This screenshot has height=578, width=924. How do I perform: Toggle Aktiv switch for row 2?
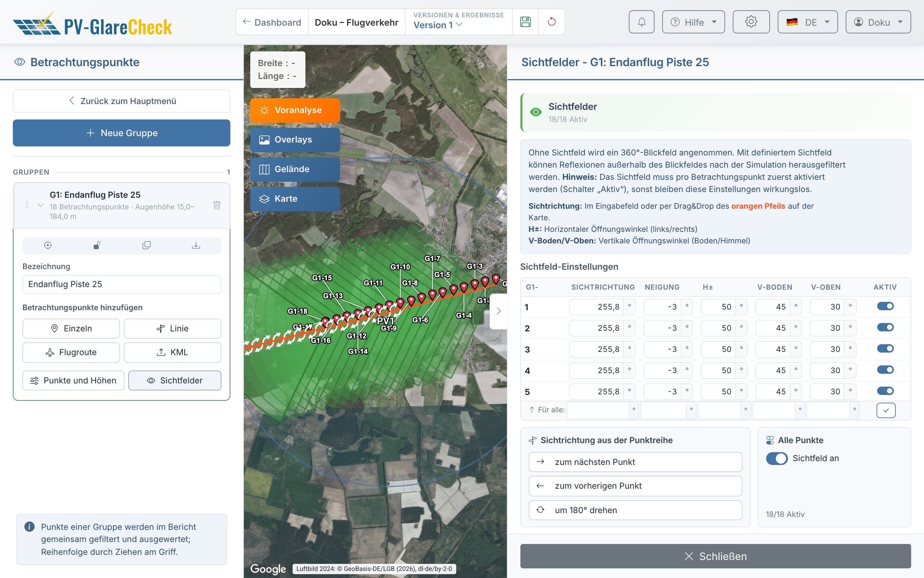pyautogui.click(x=885, y=328)
